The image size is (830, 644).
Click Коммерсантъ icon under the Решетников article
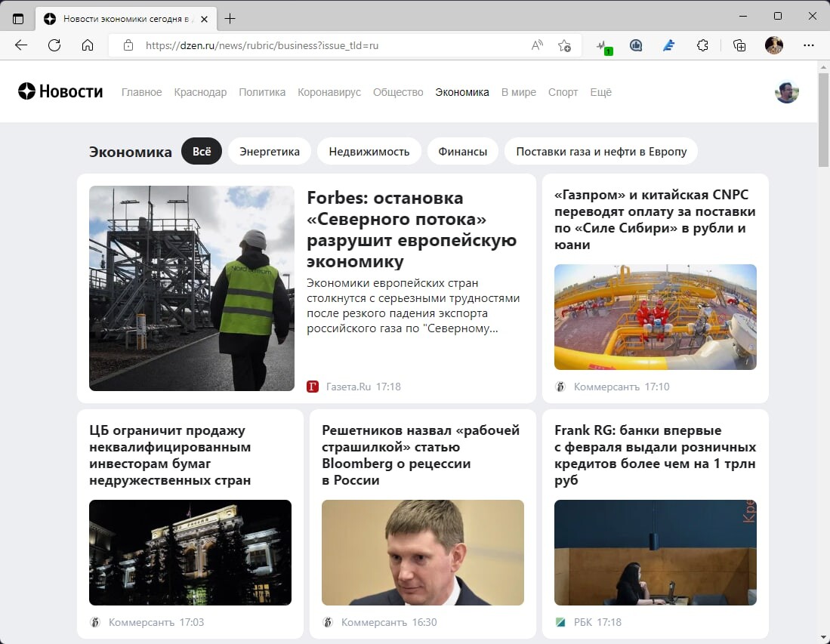(329, 622)
